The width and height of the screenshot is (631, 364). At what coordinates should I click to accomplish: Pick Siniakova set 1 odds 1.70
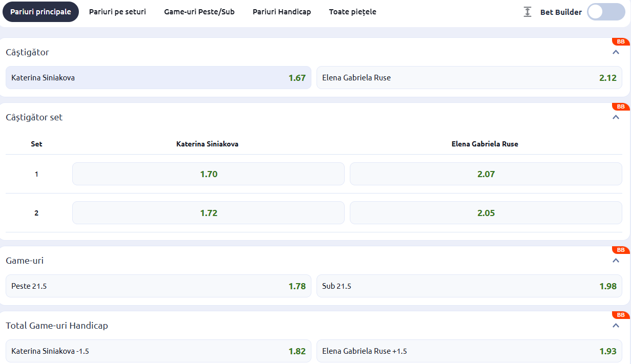point(208,174)
